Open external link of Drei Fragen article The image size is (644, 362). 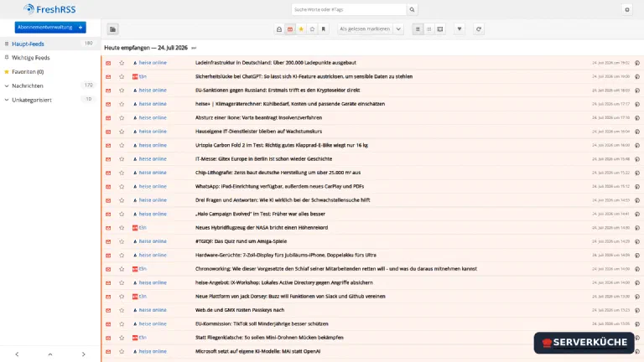tap(637, 200)
